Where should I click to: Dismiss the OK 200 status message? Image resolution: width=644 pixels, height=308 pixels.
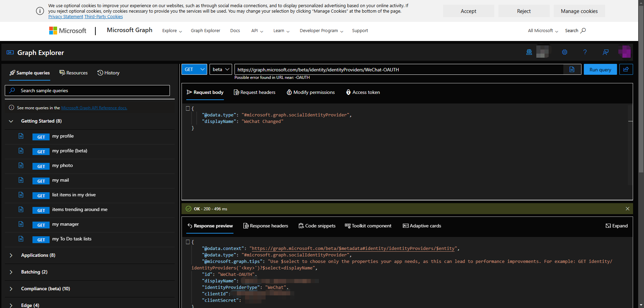click(628, 209)
